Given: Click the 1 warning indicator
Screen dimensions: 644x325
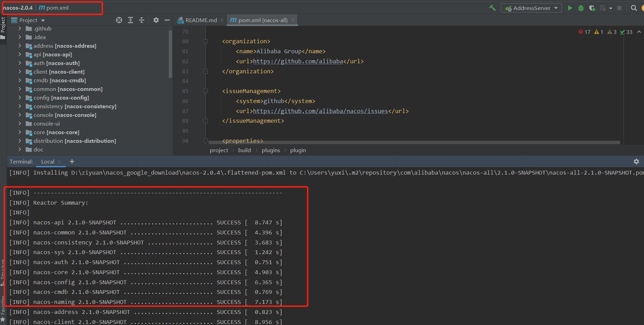Looking at the screenshot, I should coord(599,32).
